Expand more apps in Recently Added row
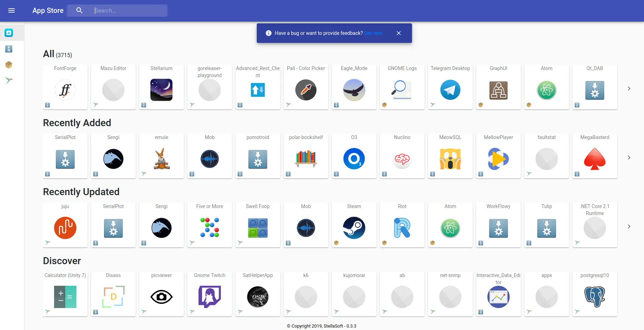 point(629,158)
